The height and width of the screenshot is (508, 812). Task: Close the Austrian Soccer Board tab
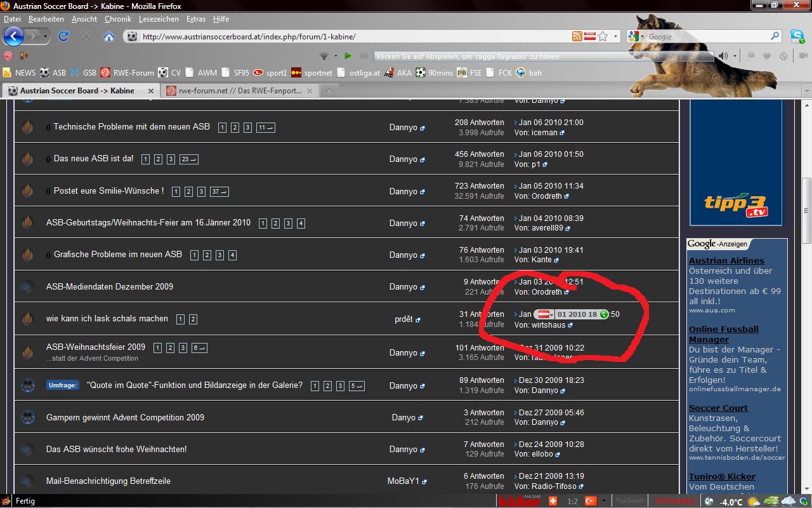(150, 91)
